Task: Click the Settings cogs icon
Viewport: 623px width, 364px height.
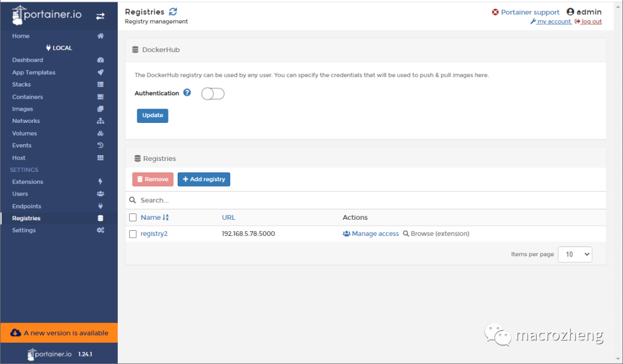Action: pos(100,230)
